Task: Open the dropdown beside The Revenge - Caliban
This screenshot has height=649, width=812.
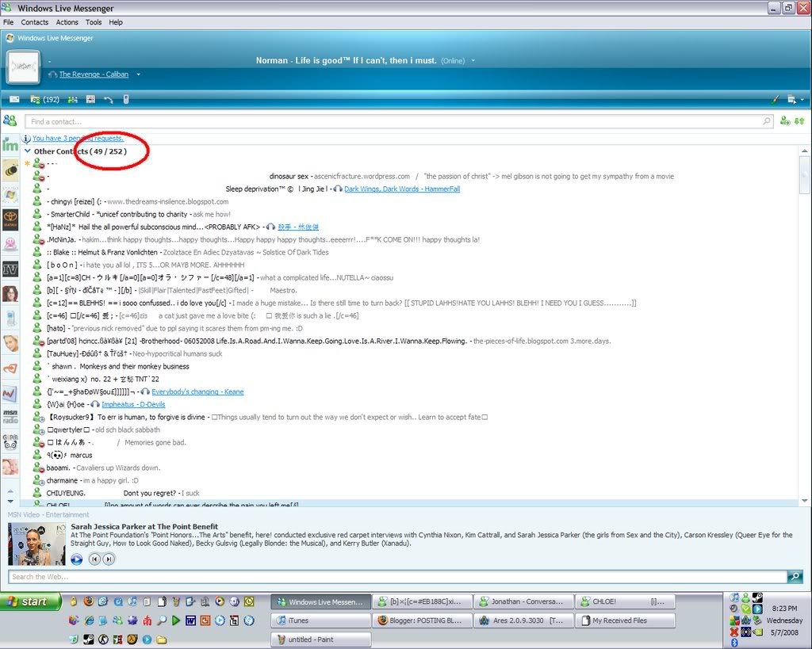Action: tap(138, 74)
